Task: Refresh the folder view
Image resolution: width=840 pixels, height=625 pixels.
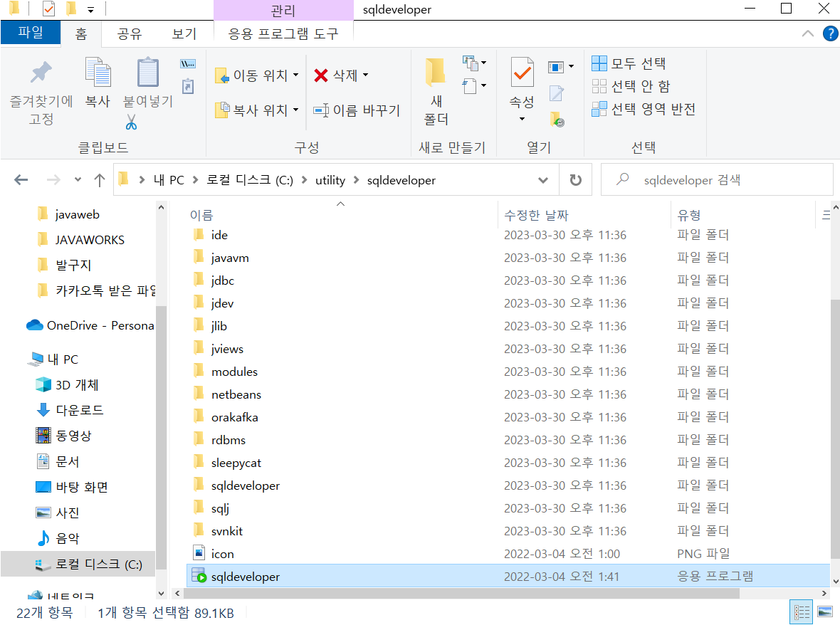Action: coord(575,180)
